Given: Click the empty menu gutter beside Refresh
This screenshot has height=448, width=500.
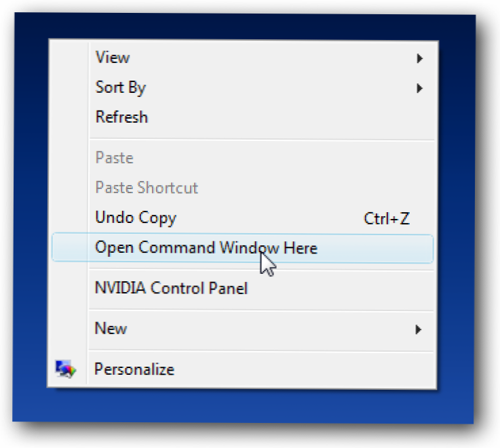Looking at the screenshot, I should [x=67, y=117].
